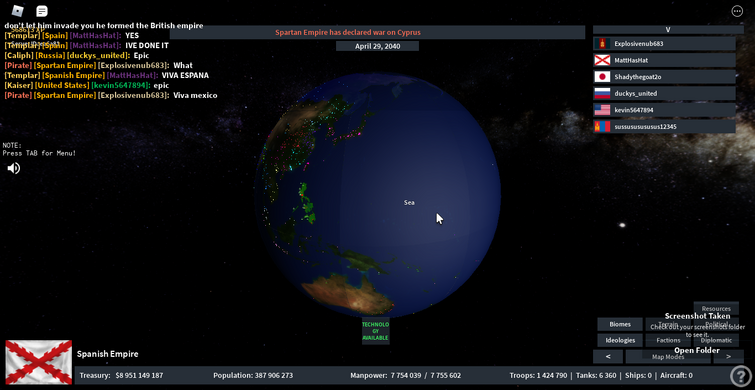Click the Russia flag next to duckys_united
Viewport: 755px width, 390px height.
click(x=602, y=93)
